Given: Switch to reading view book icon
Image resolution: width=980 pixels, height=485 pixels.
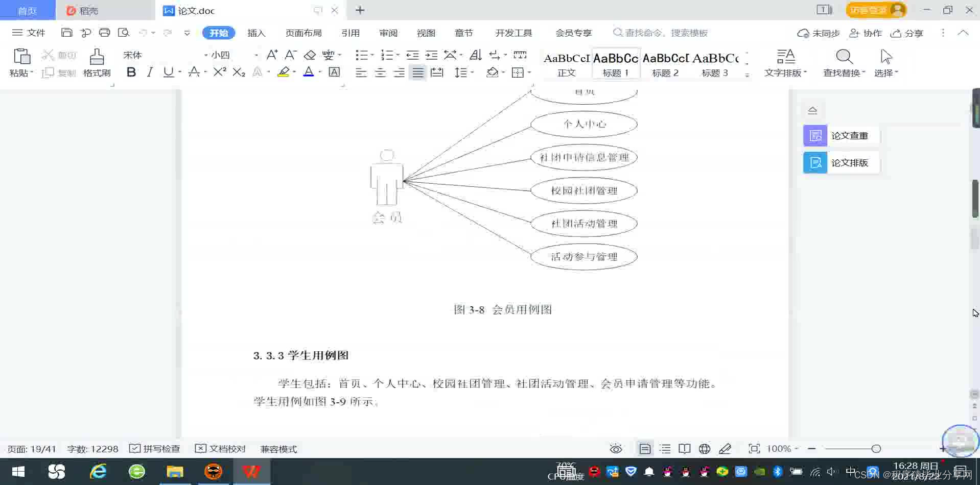Looking at the screenshot, I should (x=685, y=449).
